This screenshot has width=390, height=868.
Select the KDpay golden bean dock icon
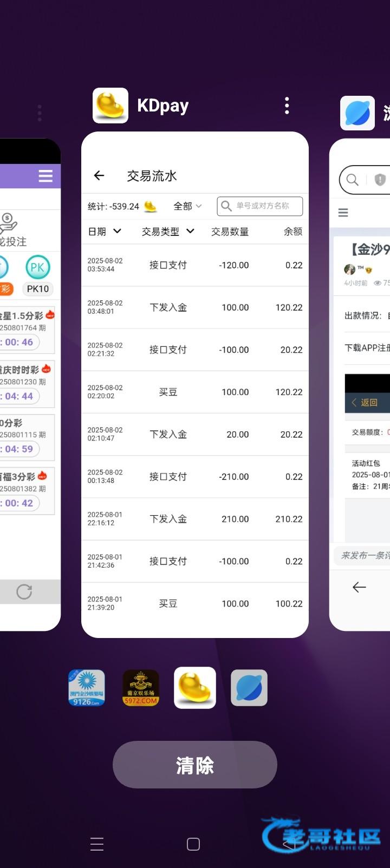tap(195, 688)
